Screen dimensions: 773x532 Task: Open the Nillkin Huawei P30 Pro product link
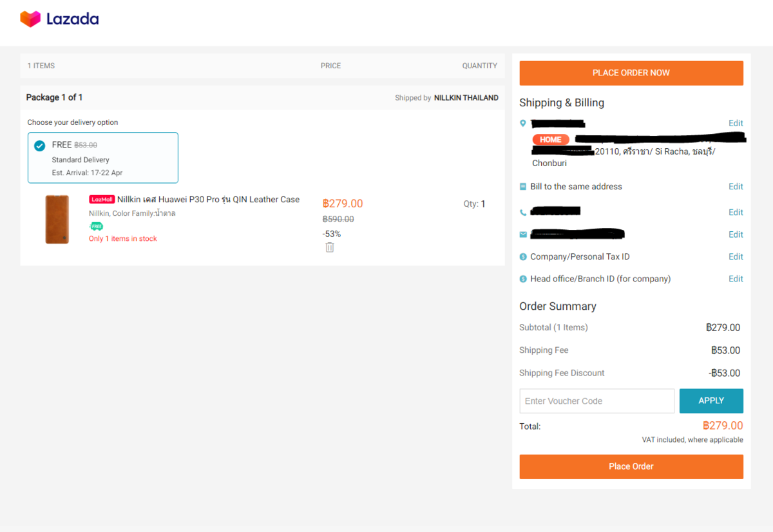pyautogui.click(x=208, y=200)
